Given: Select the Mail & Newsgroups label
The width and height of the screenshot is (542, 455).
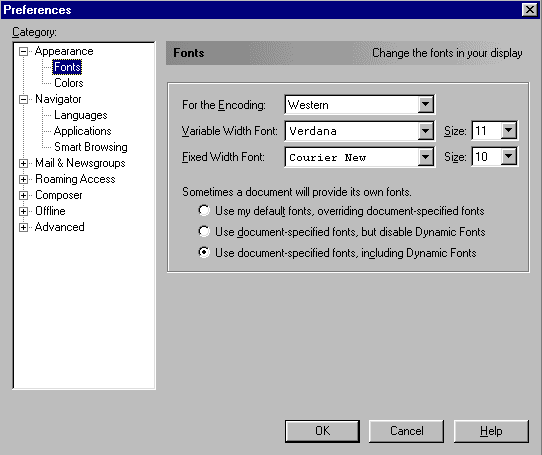Looking at the screenshot, I should 80,163.
